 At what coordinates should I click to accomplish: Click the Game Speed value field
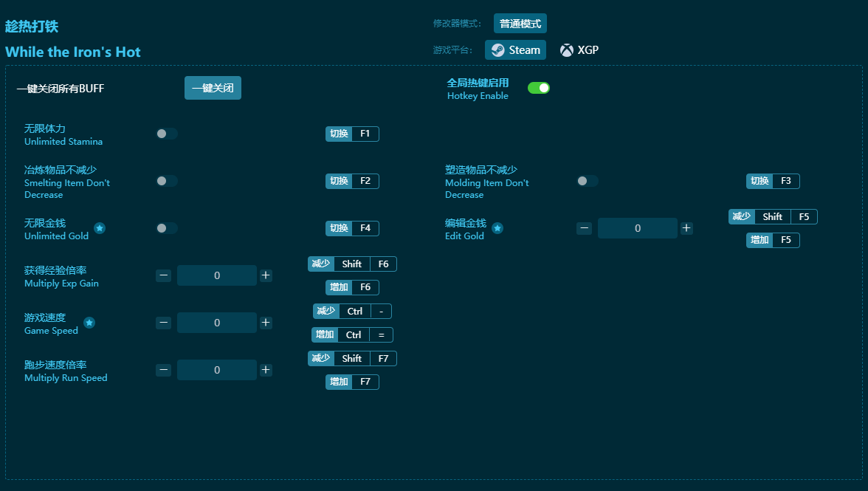[x=217, y=323]
